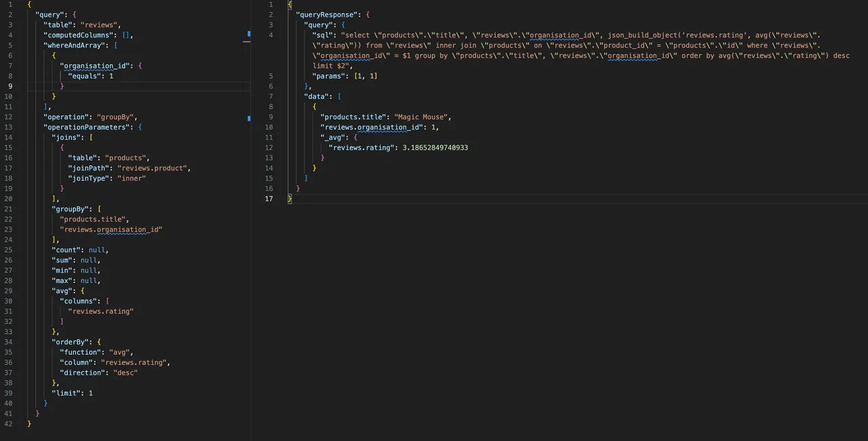Click the "Magic Mouse" string value
Image resolution: width=868 pixels, height=441 pixels.
pos(420,117)
